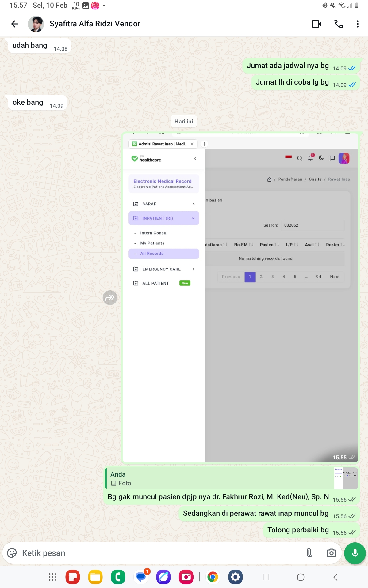Tap the Hari ini date label
This screenshot has height=588, width=368.
pyautogui.click(x=184, y=122)
